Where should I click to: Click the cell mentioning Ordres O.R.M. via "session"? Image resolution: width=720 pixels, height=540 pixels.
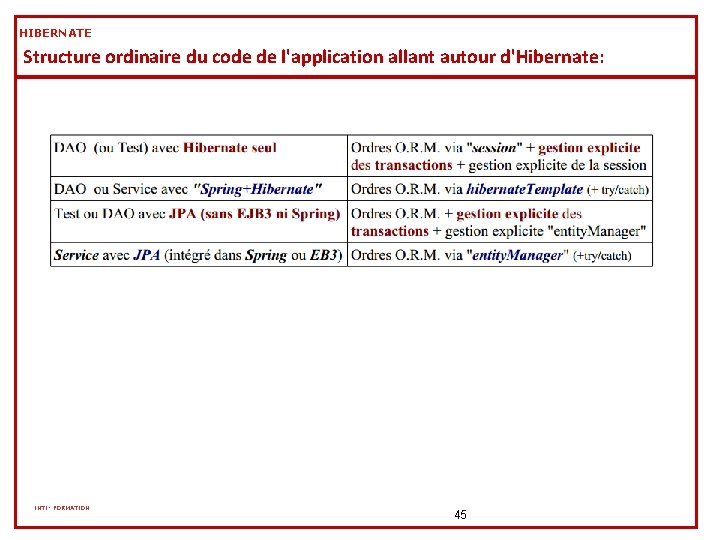pos(500,156)
